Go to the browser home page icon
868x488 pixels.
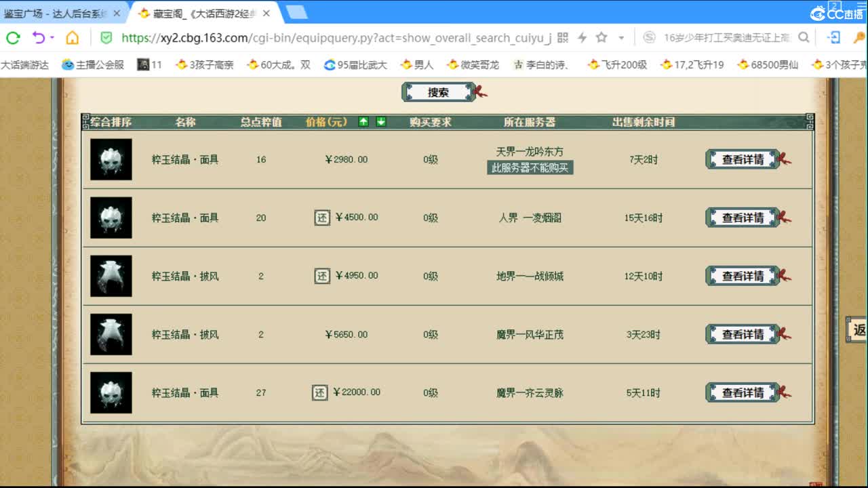(72, 38)
